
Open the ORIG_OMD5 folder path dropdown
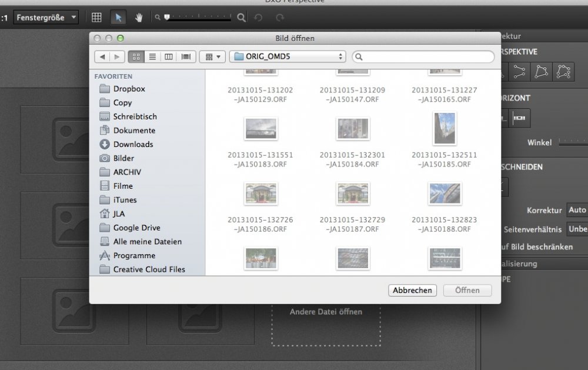[288, 56]
